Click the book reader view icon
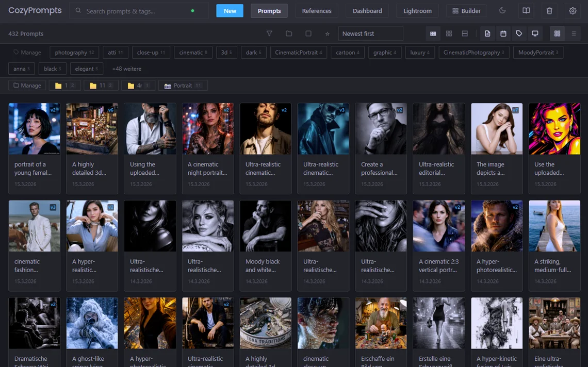Screen dimensions: 588x367 pos(526,11)
